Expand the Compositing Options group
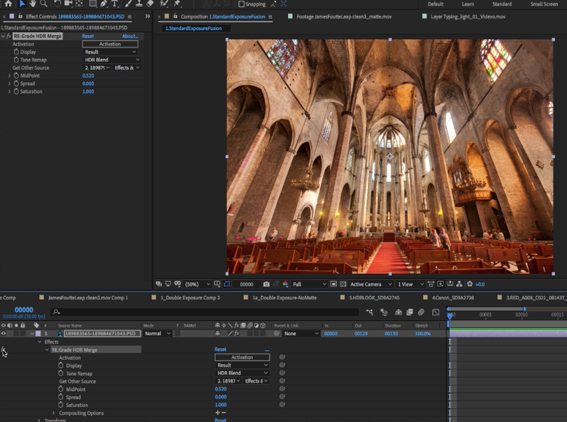567x422 pixels. (54, 413)
